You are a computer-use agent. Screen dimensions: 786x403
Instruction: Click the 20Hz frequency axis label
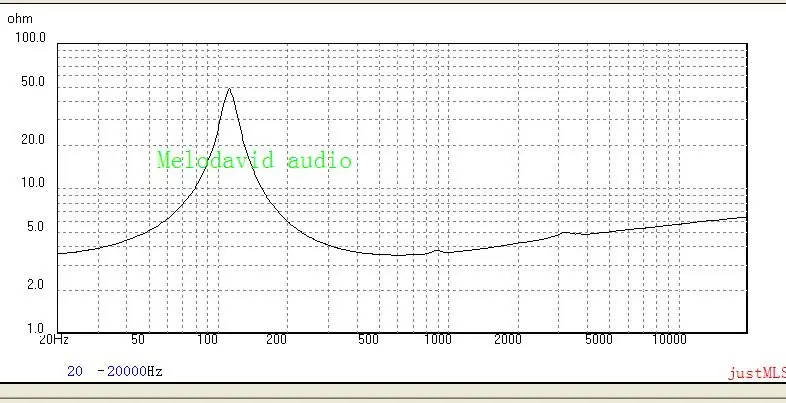click(54, 339)
